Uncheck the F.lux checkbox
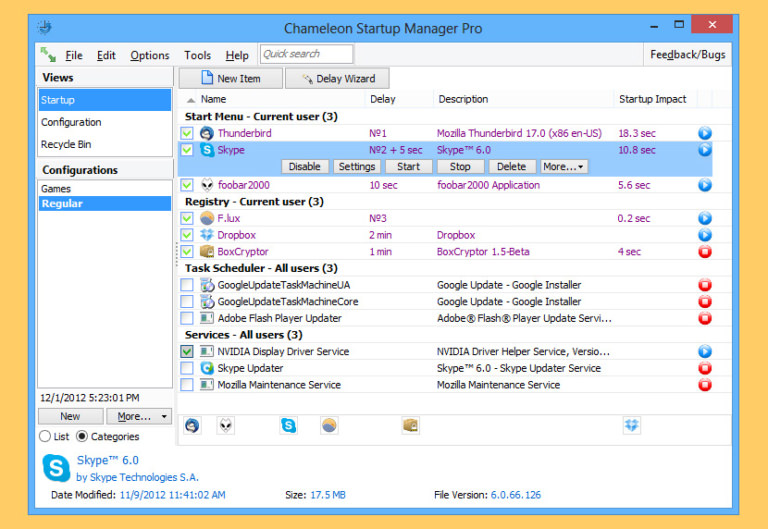Screen dimensions: 768x529 click(x=187, y=218)
